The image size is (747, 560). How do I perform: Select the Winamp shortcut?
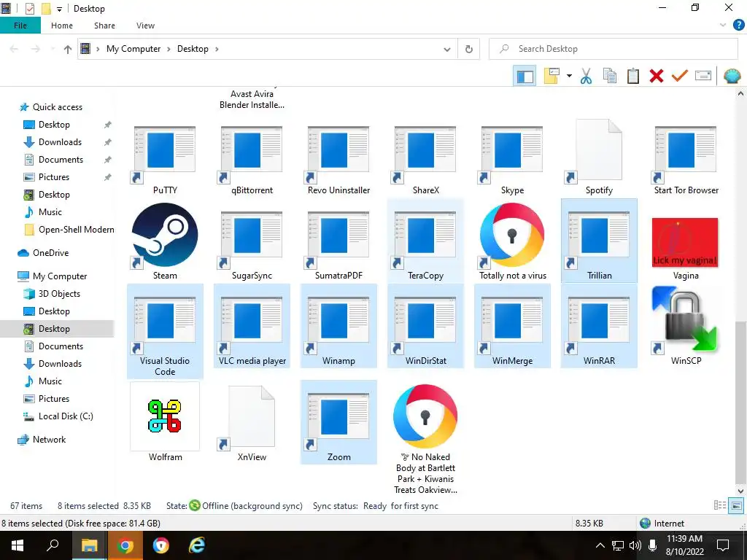click(338, 326)
